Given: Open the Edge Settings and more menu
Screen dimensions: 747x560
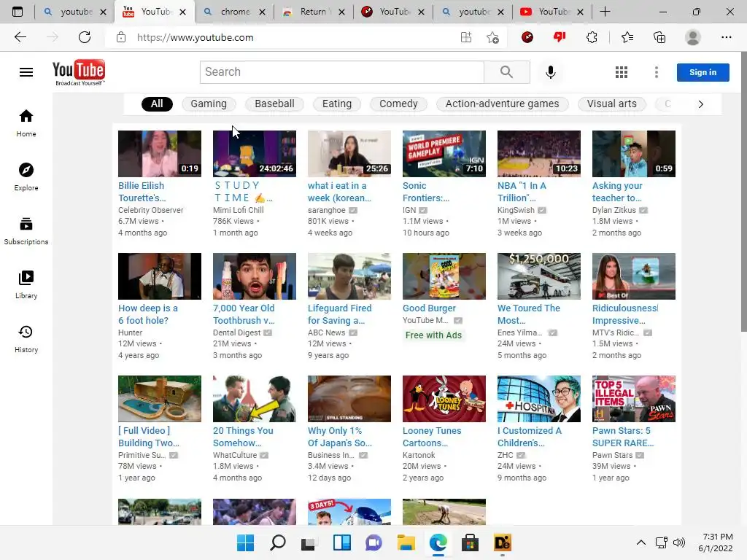Looking at the screenshot, I should [726, 37].
